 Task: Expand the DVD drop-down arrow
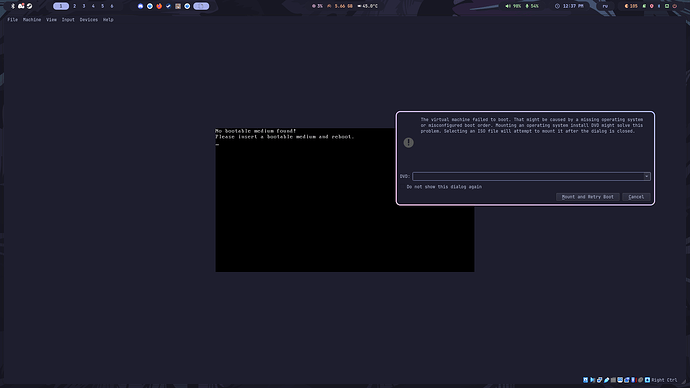(646, 176)
